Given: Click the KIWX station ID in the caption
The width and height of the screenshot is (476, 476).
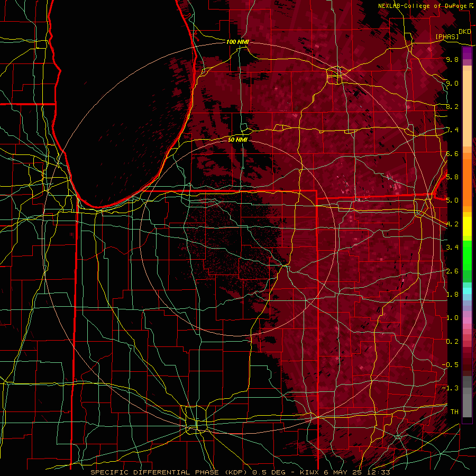Looking at the screenshot, I should tap(310, 472).
